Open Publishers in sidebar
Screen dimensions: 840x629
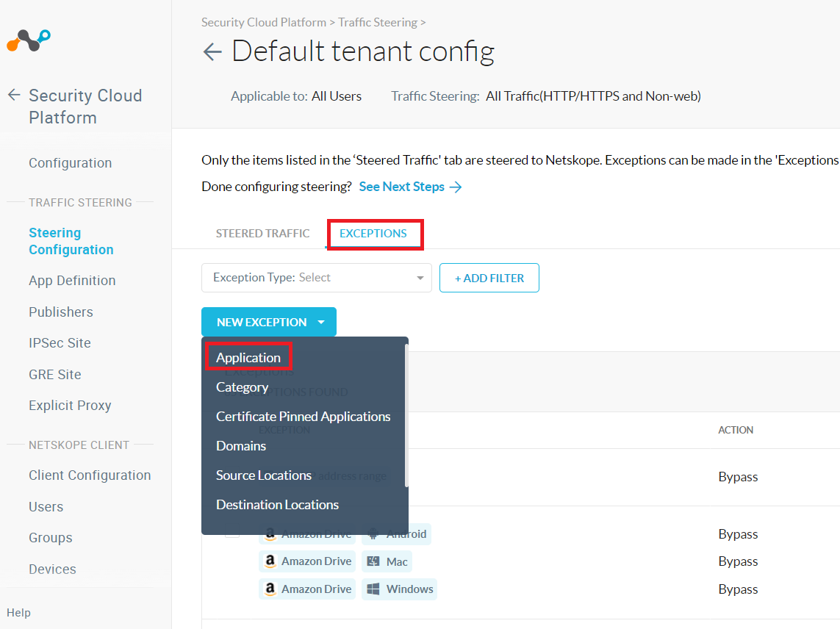(60, 312)
